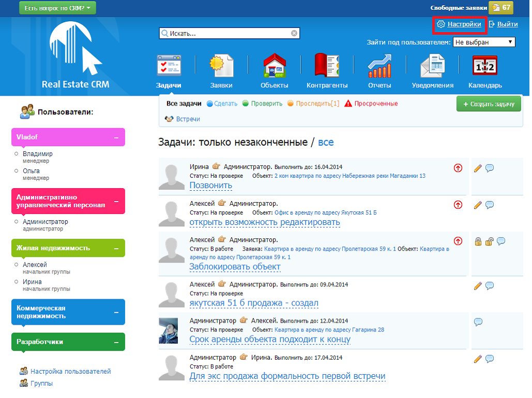Image resolution: width=532 pixels, height=398 pixels.
Task: Collapse the Vladof user group
Action: [x=116, y=138]
